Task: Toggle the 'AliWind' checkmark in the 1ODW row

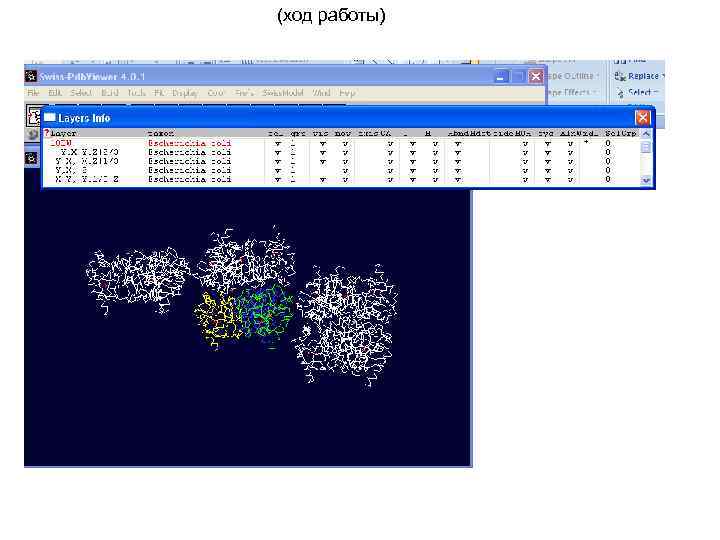Action: pos(570,144)
